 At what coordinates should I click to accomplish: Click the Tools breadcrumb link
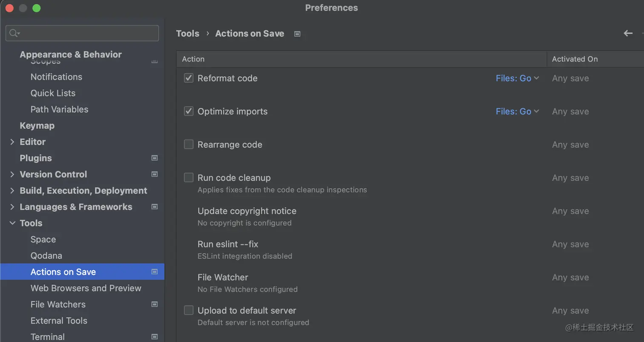pyautogui.click(x=187, y=34)
